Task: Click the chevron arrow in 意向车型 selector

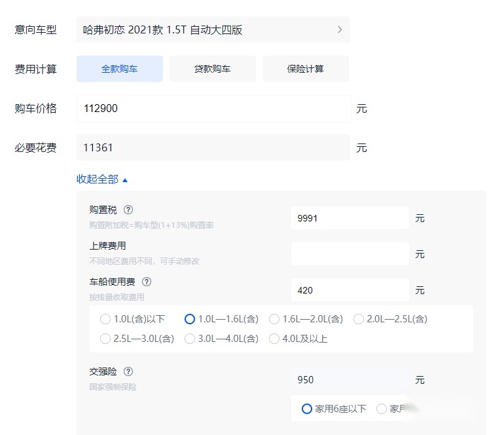Action: pyautogui.click(x=340, y=29)
